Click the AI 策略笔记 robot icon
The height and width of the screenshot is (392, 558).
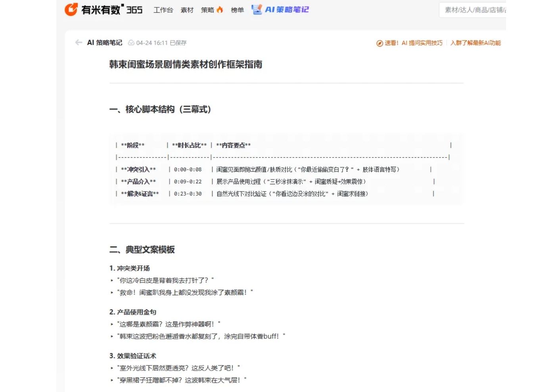click(257, 10)
